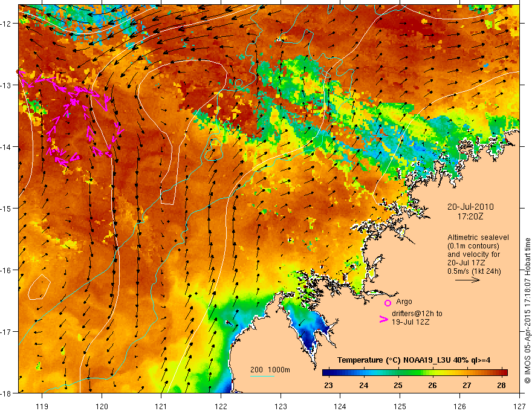This screenshot has width=532, height=411.
Task: Click the 'drifters@12h to' legend text
Action: click(x=417, y=314)
